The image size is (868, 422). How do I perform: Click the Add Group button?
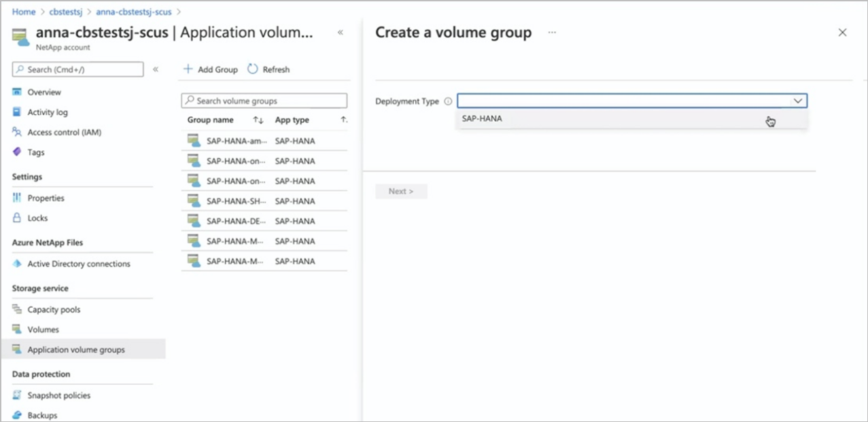[211, 69]
